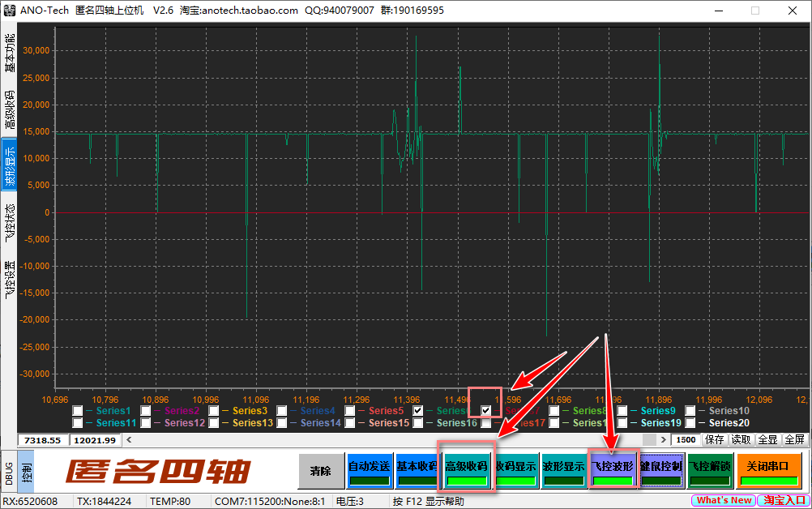
Task: Check Series13 in the legend
Action: point(213,423)
